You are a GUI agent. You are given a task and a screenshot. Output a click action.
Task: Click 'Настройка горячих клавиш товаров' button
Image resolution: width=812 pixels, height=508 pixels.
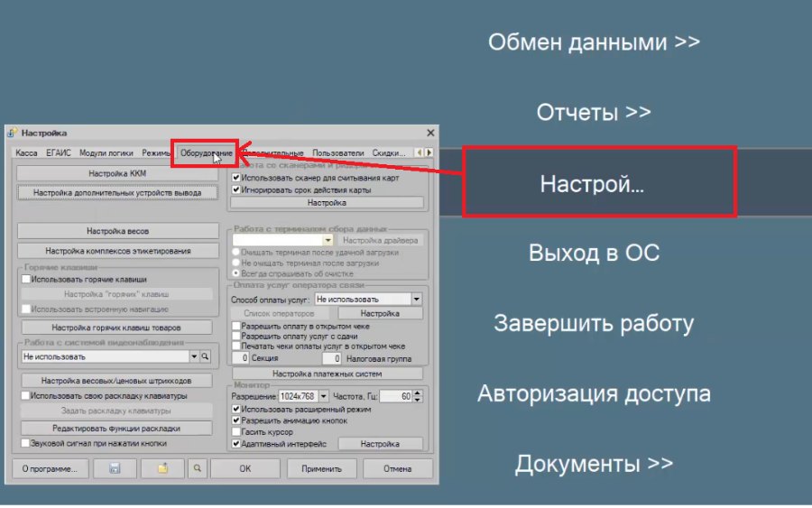(116, 328)
